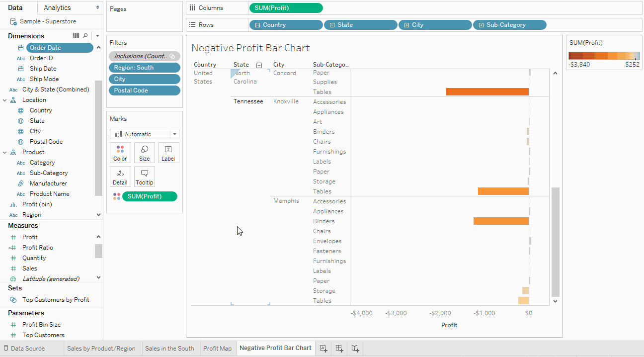Click the Top Customers by Profit set icon
The height and width of the screenshot is (357, 644).
[x=13, y=300]
